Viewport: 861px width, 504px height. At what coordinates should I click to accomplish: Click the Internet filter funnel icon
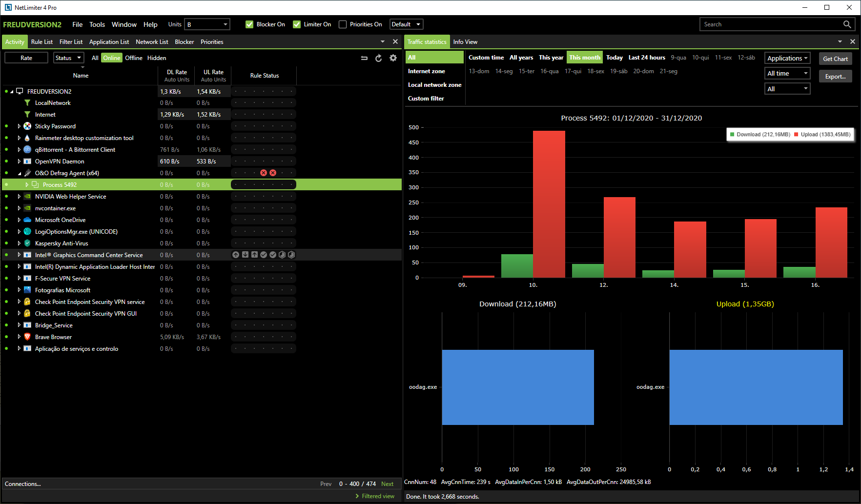tap(27, 115)
